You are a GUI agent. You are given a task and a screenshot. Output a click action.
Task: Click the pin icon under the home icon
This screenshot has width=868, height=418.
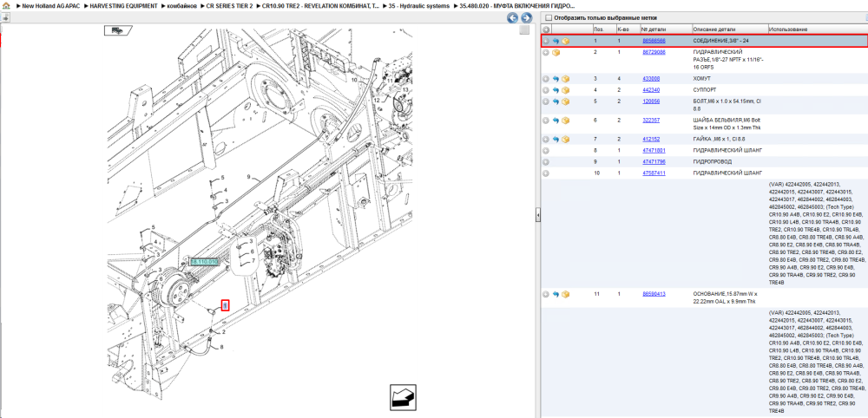[x=5, y=17]
